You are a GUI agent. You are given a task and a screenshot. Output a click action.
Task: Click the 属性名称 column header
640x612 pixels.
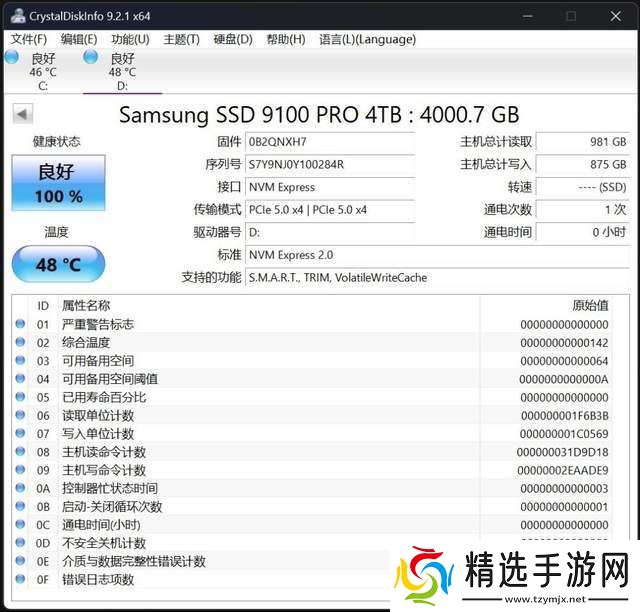(x=86, y=305)
